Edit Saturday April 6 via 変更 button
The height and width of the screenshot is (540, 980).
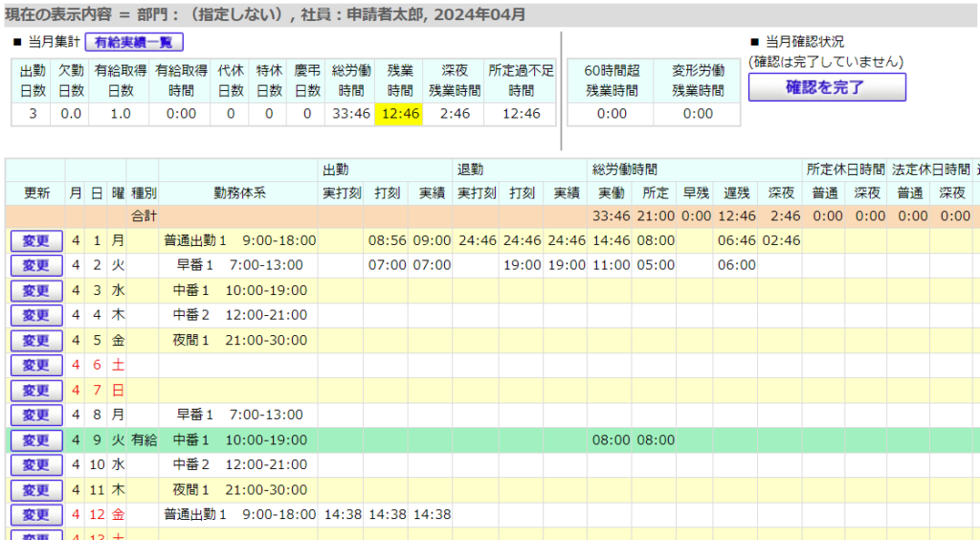tap(35, 366)
